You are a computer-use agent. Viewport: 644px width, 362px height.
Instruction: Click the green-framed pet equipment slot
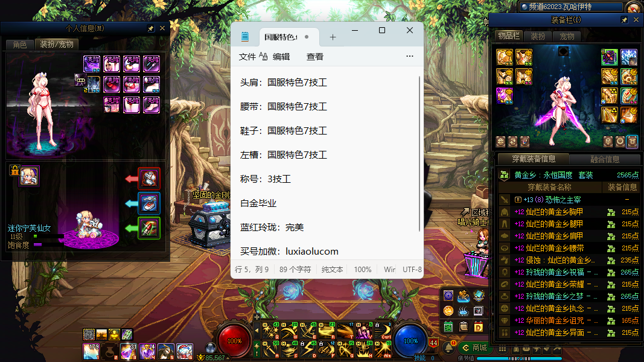click(149, 228)
